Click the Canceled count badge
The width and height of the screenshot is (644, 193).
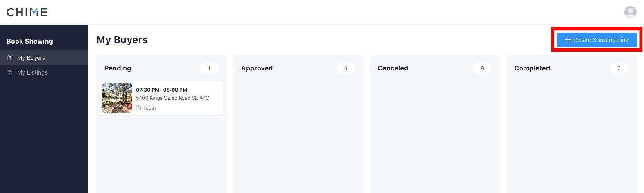point(482,68)
